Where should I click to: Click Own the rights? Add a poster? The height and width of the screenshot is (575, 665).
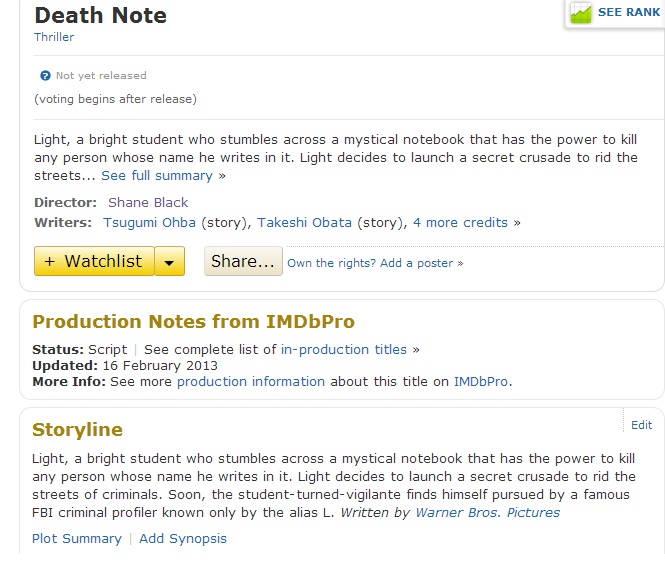tap(375, 263)
